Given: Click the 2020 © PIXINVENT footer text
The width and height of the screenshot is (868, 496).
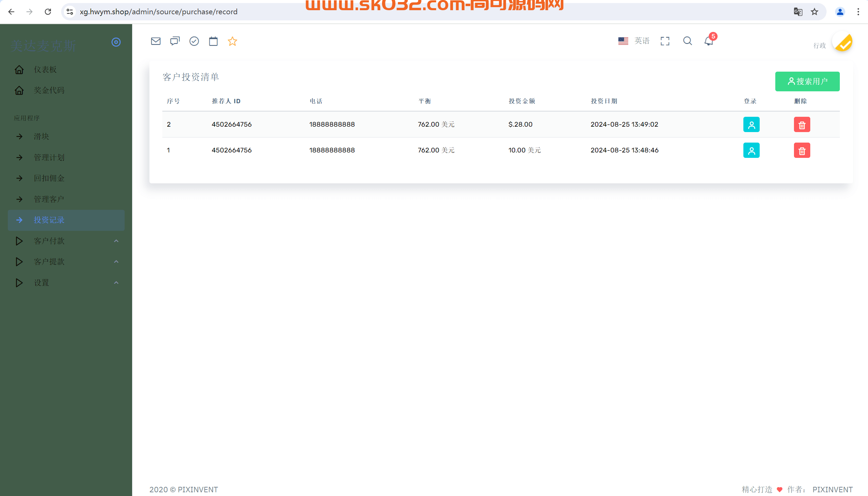Looking at the screenshot, I should pyautogui.click(x=184, y=490).
